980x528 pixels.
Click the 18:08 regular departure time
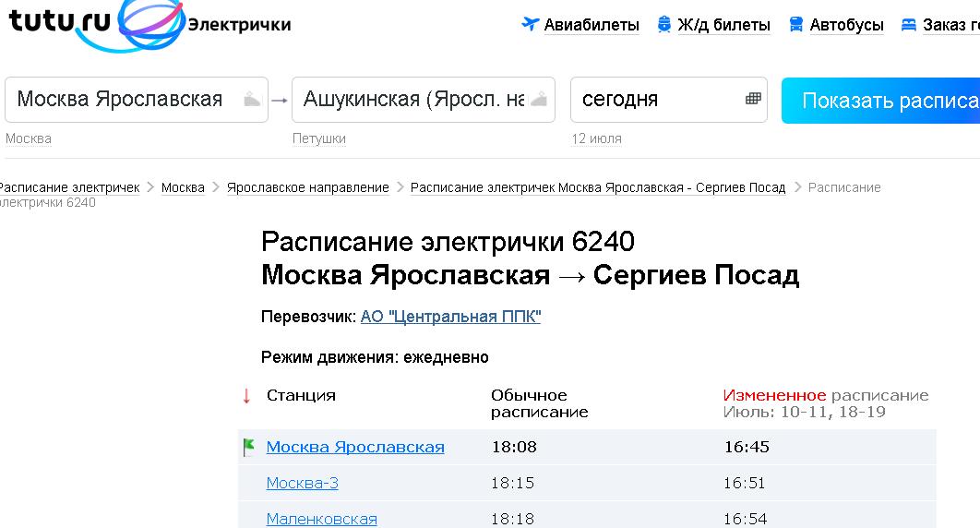point(514,448)
